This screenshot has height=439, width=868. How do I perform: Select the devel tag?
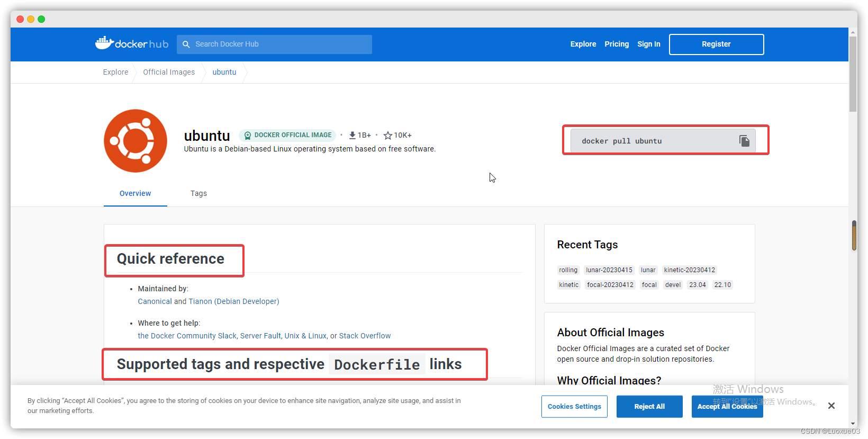673,285
